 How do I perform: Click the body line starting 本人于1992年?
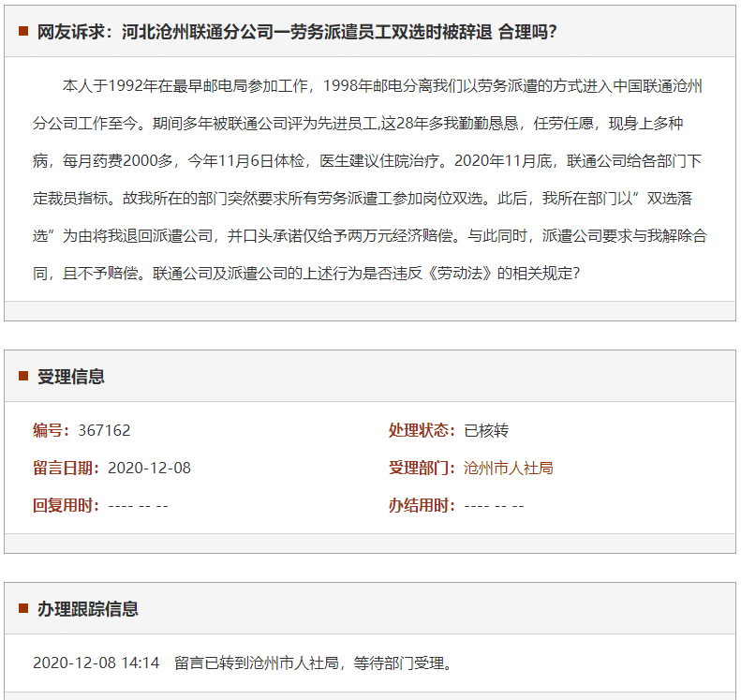tap(382, 86)
